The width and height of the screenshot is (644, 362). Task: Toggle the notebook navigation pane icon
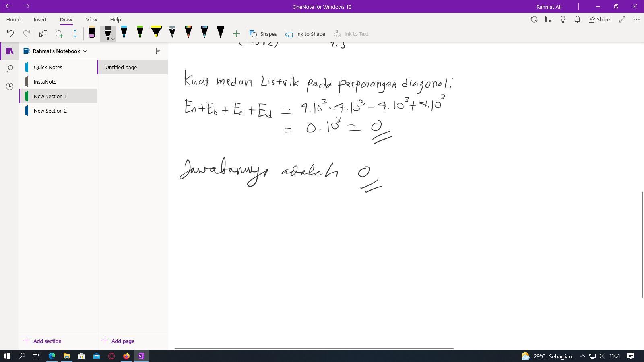tap(10, 51)
